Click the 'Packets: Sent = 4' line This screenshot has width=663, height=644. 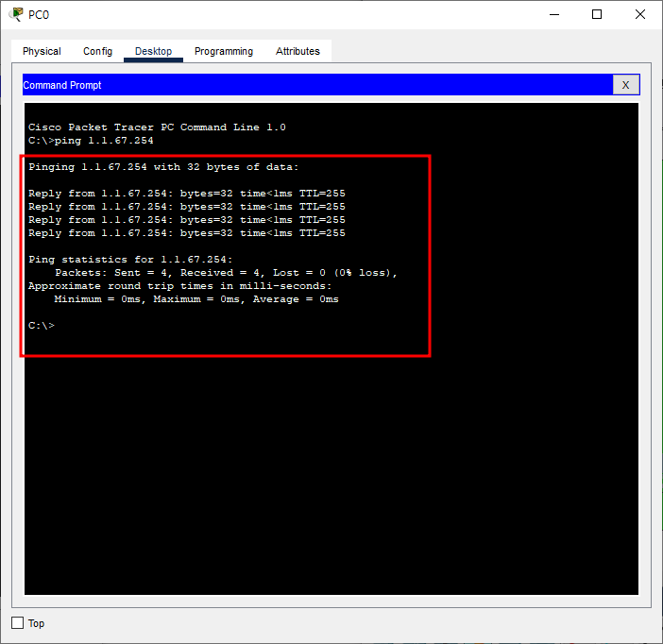tap(227, 273)
